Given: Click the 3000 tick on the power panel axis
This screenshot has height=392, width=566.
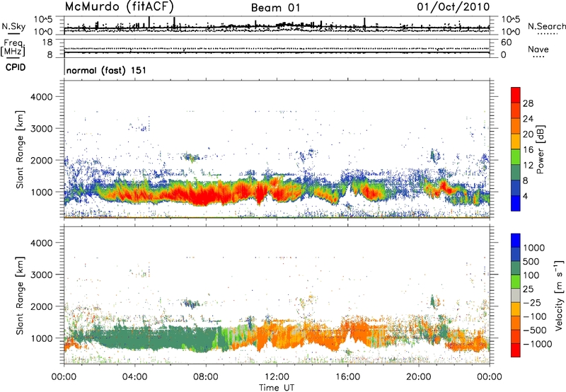Looking at the screenshot, I should 42,129.
